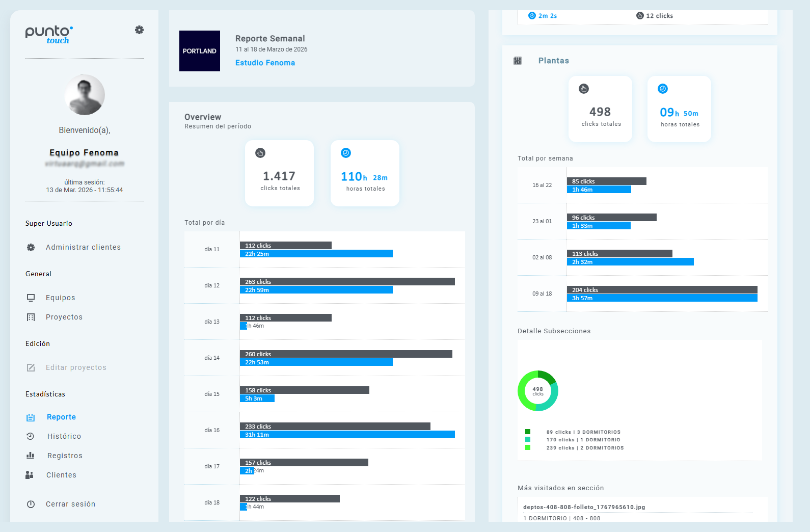Click the Proyectos building icon
810x532 pixels.
(x=31, y=317)
